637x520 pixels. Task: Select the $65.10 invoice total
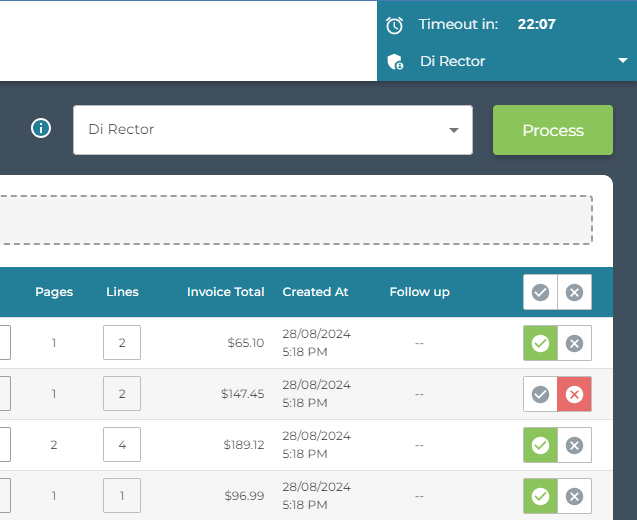[x=245, y=343]
